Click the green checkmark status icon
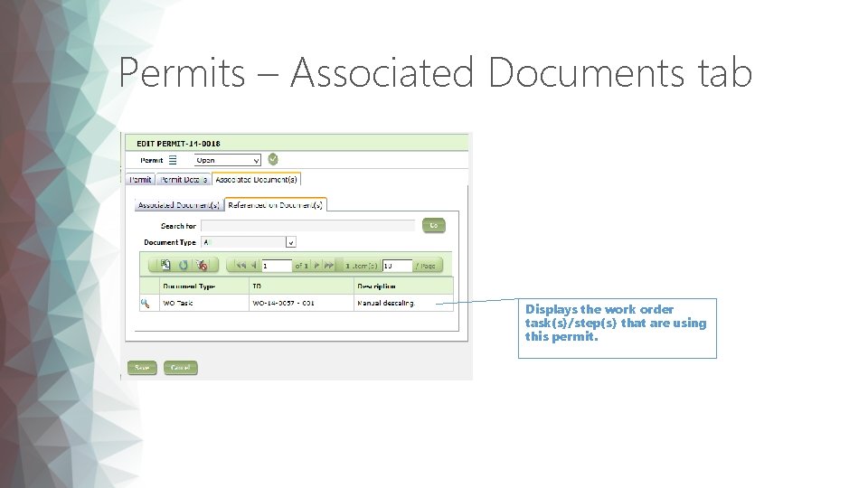 [273, 159]
